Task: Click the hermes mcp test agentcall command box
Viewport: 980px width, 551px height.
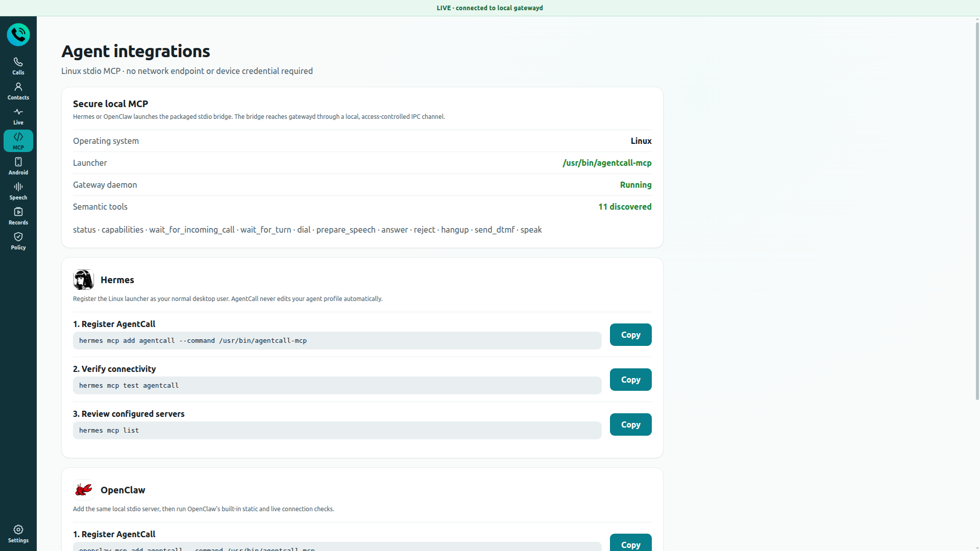Action: (337, 386)
